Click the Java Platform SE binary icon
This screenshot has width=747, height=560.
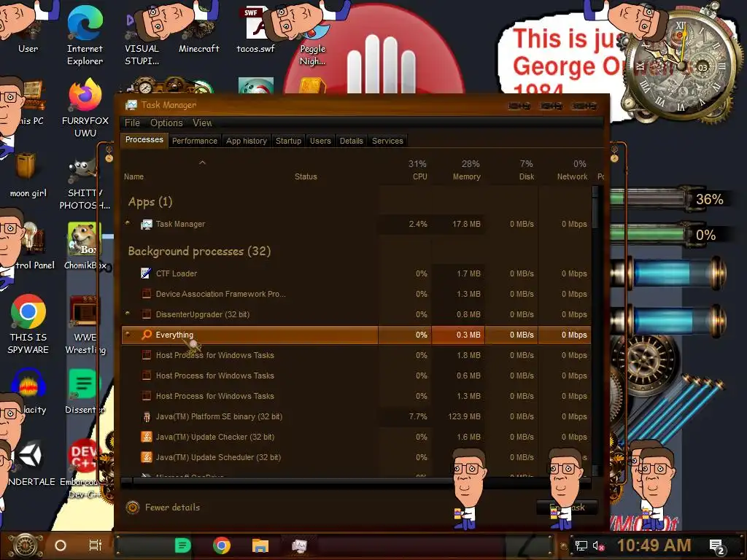(146, 416)
